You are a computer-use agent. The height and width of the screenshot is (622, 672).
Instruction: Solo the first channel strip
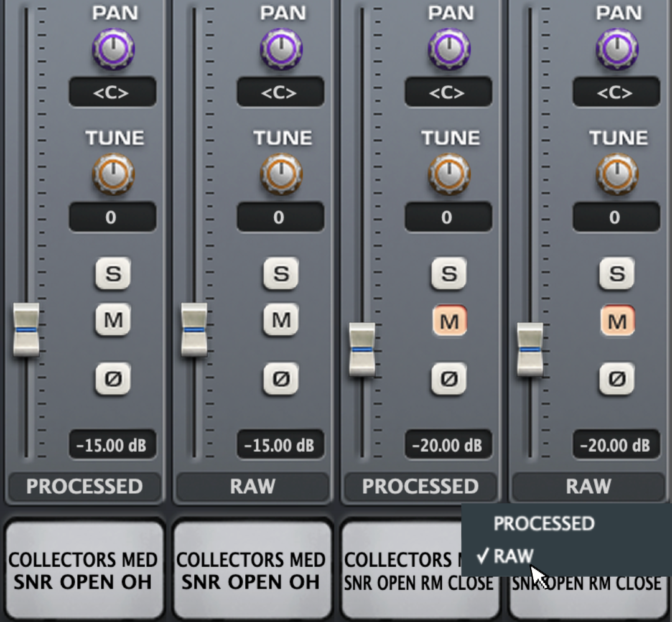113,274
